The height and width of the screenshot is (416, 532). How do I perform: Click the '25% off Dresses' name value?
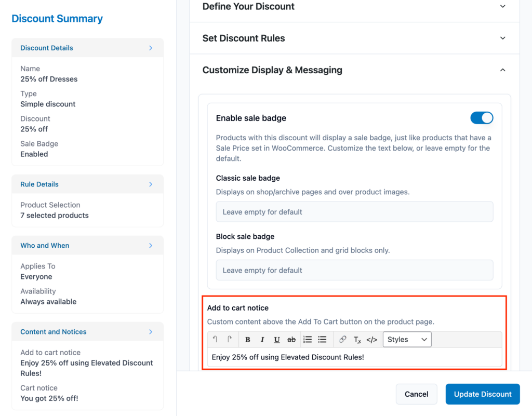pos(49,79)
